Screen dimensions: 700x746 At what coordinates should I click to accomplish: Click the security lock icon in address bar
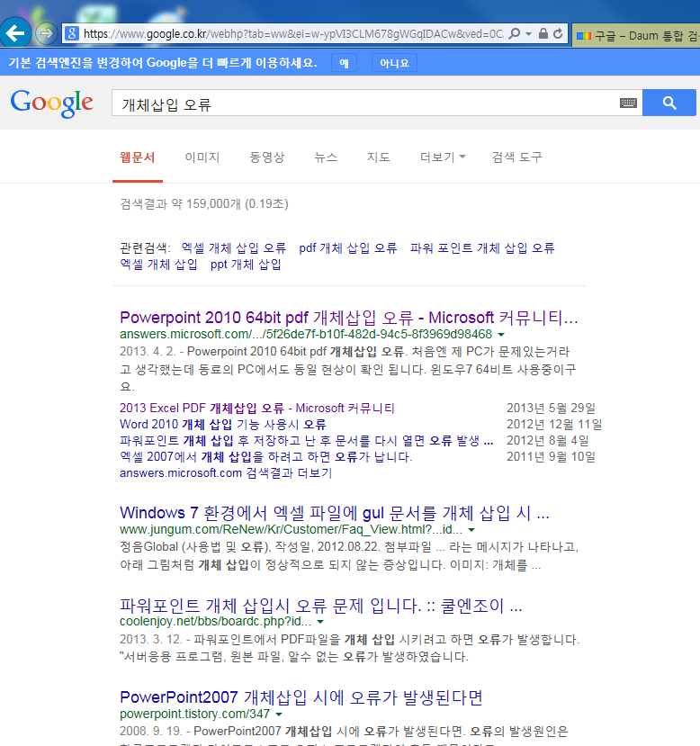pos(543,33)
